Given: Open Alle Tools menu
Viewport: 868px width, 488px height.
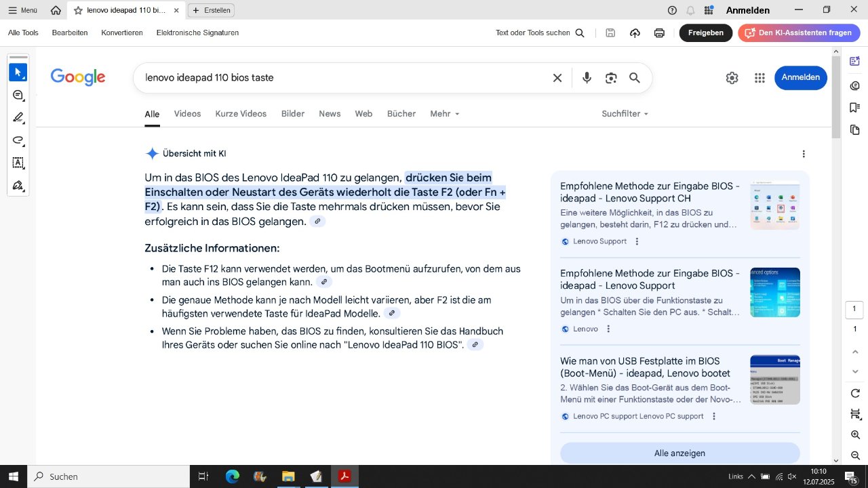Looking at the screenshot, I should coord(23,33).
